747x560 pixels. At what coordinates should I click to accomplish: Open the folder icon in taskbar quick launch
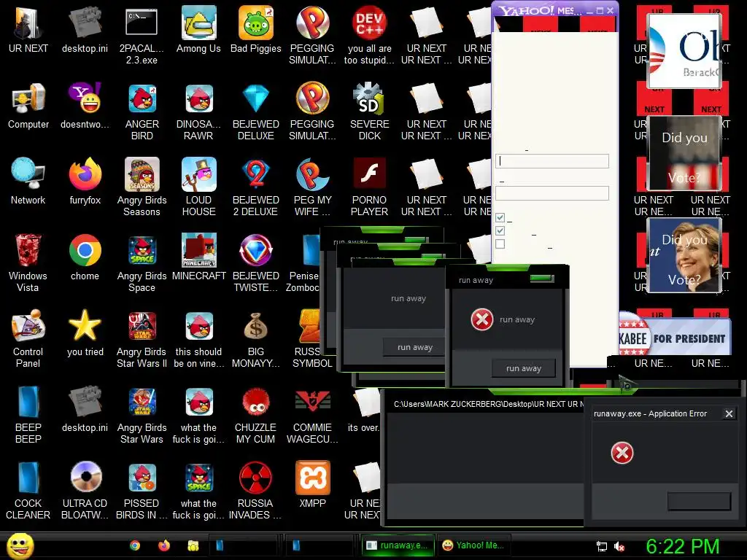(193, 545)
